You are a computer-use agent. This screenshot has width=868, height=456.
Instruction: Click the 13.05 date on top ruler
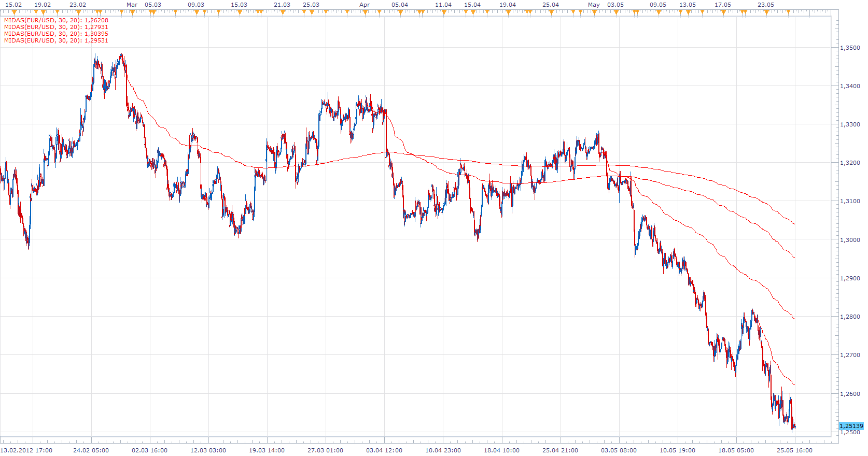[688, 5]
